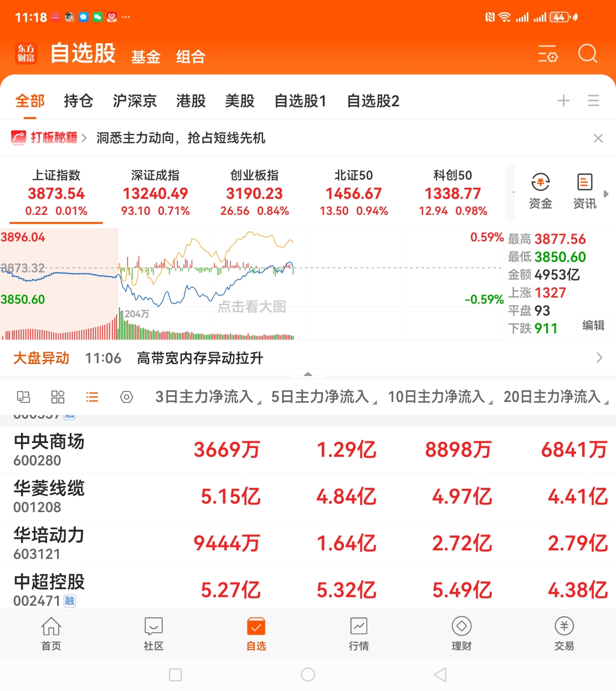
Task: Tap the intraday chart to enlarge
Action: pyautogui.click(x=252, y=284)
